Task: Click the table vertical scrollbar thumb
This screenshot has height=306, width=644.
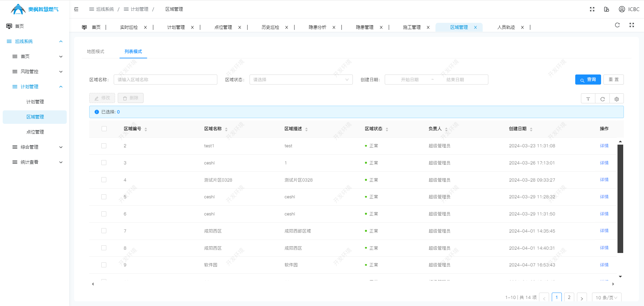Action: [x=621, y=199]
